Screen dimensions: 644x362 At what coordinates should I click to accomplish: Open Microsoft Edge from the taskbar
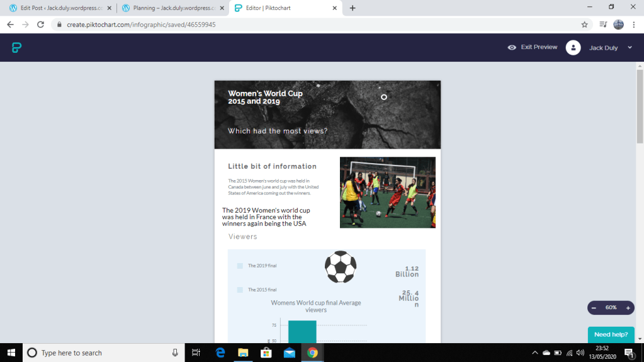pos(220,353)
